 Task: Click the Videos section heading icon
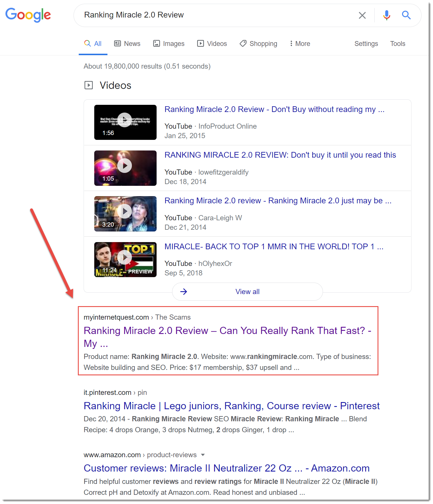tap(88, 85)
